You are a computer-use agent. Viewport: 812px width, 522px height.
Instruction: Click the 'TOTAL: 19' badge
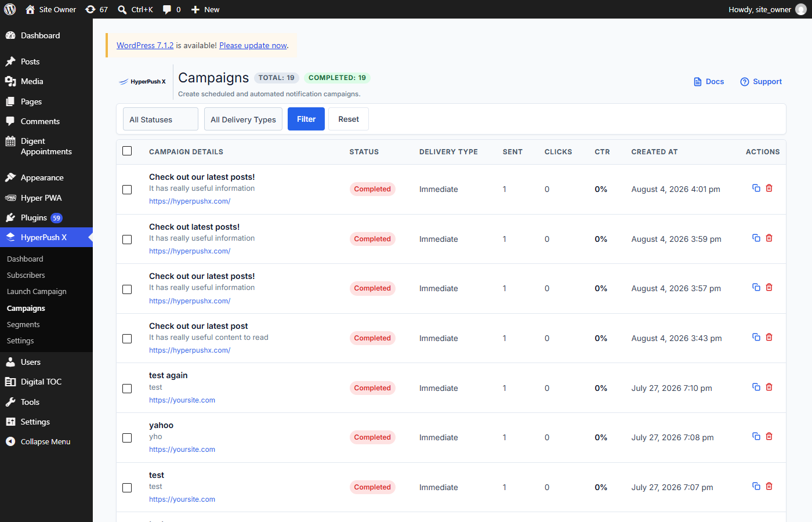(x=276, y=78)
